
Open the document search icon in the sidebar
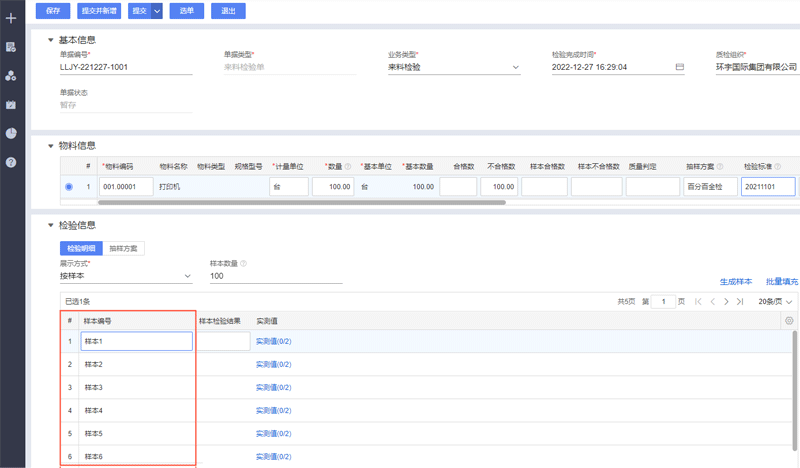click(x=11, y=47)
